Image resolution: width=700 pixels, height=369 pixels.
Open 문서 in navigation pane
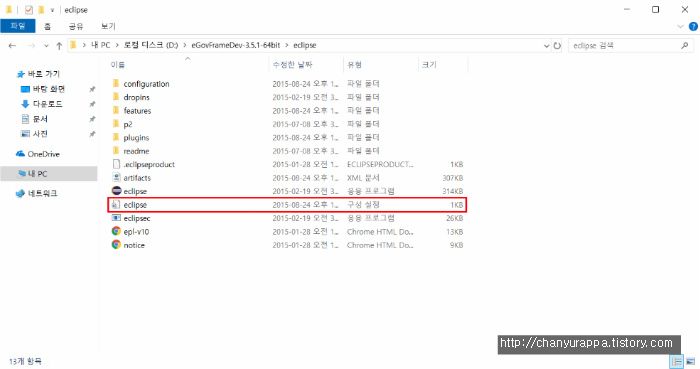click(34, 119)
